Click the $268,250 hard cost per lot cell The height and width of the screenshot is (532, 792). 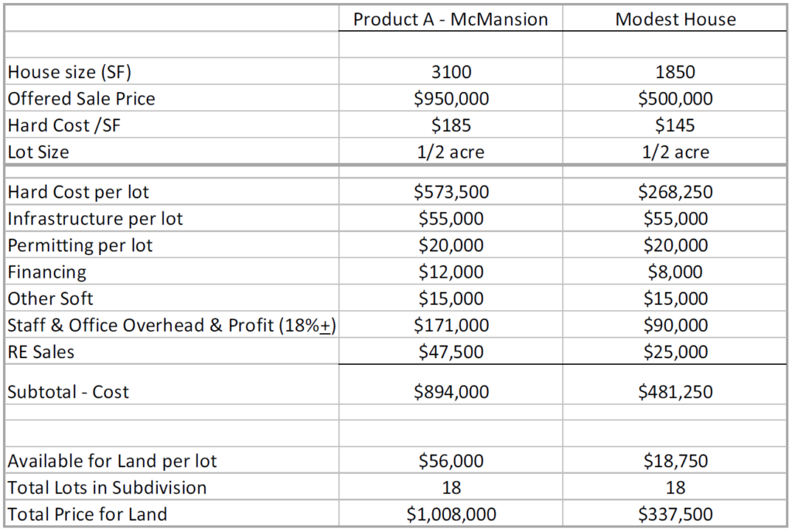click(675, 192)
